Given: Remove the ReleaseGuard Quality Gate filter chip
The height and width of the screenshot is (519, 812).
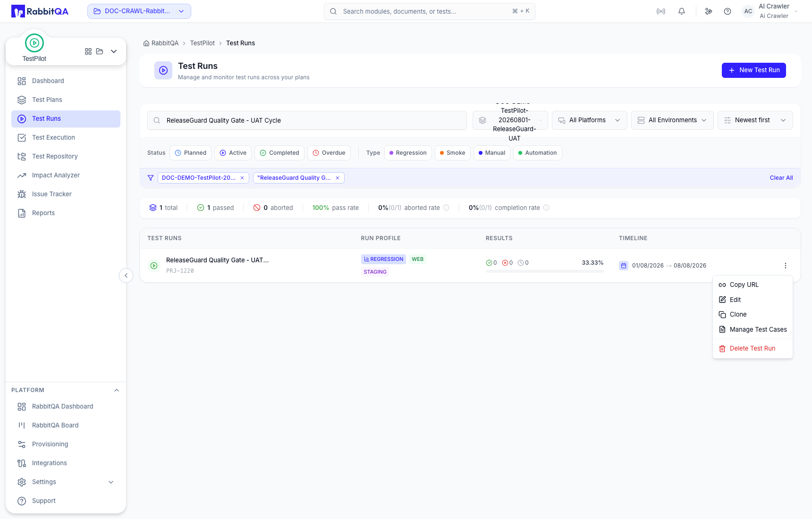Looking at the screenshot, I should pos(338,178).
